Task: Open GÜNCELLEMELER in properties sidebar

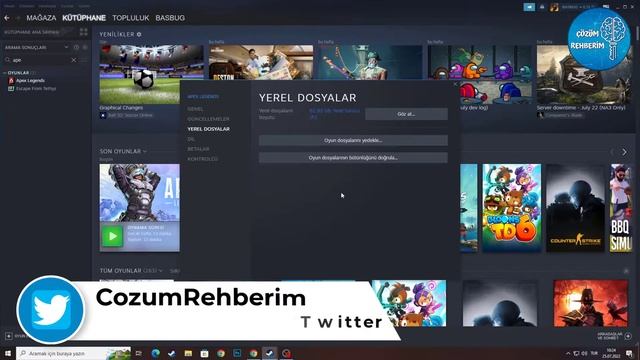Action: (208, 119)
